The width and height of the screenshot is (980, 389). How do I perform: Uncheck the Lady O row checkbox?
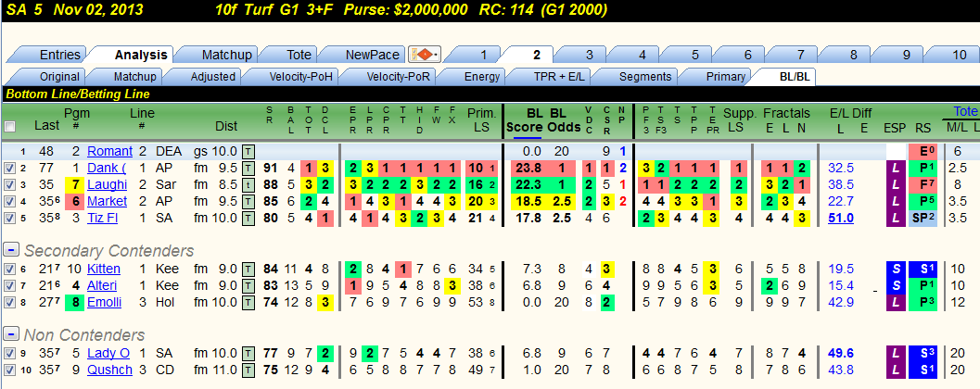click(9, 354)
